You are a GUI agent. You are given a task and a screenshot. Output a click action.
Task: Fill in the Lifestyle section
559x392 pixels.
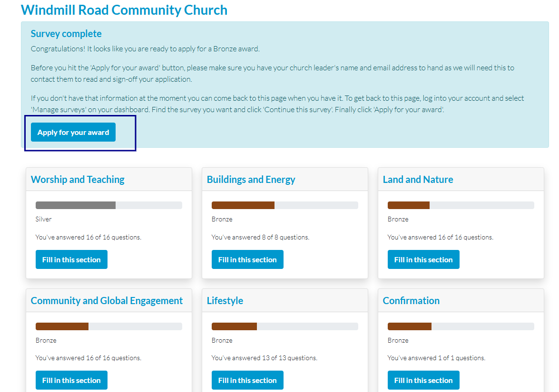point(247,380)
